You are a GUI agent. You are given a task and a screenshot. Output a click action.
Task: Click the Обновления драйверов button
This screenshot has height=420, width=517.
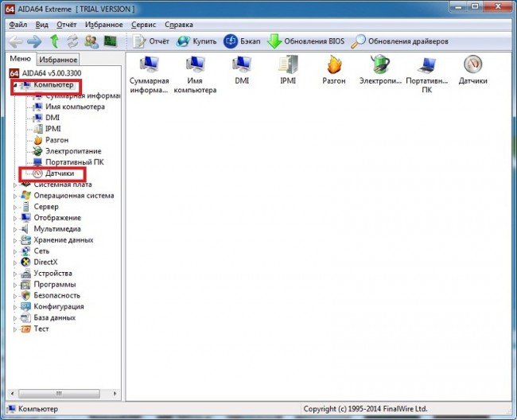click(x=402, y=41)
